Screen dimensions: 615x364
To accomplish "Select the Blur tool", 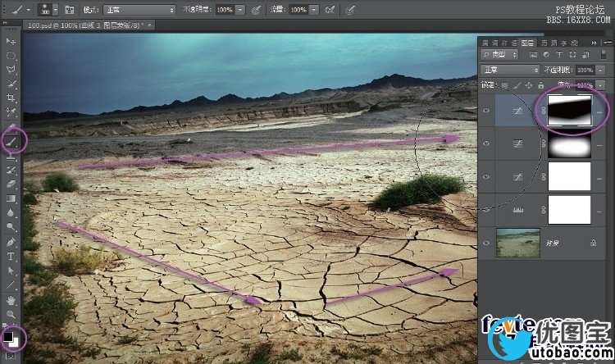I will (x=11, y=213).
